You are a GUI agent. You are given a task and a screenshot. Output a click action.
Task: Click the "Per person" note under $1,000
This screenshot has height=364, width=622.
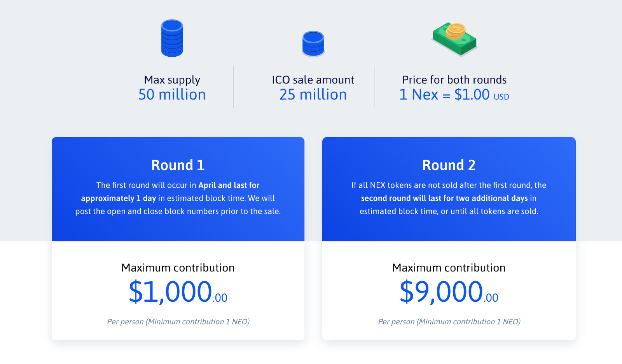pos(178,322)
